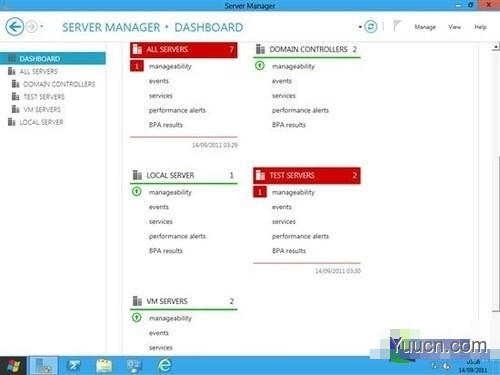The width and height of the screenshot is (500, 375).
Task: Click green status icon under VM Servers tile
Action: pyautogui.click(x=137, y=317)
